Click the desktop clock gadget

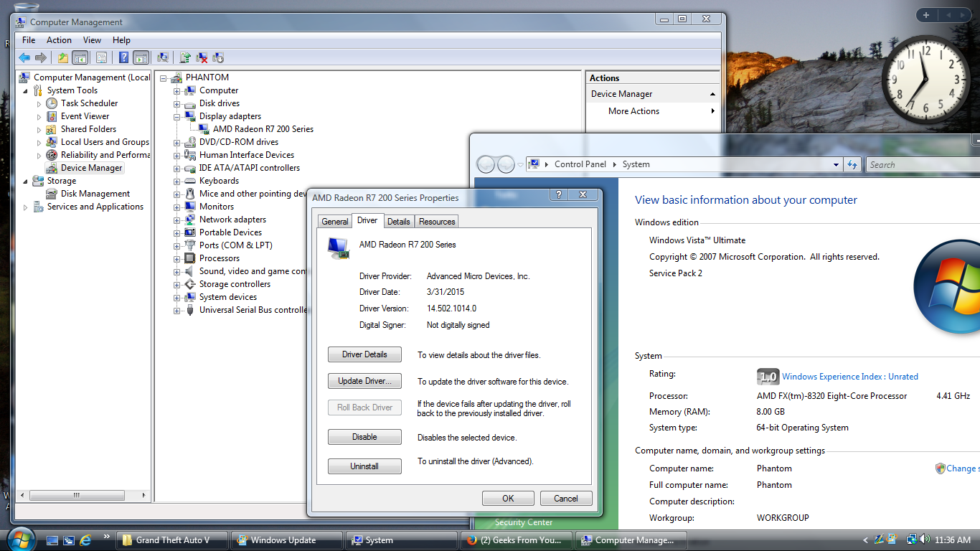(x=925, y=80)
